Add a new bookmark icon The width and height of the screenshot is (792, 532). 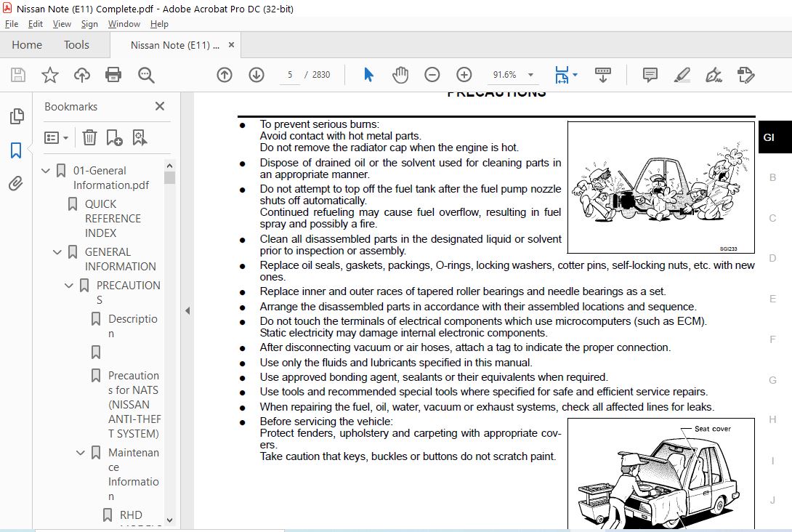click(114, 137)
